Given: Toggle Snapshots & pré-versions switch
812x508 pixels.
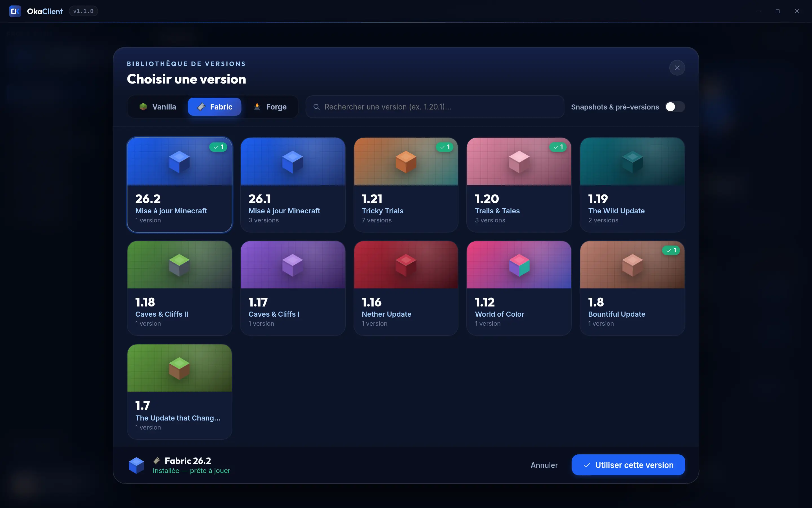Looking at the screenshot, I should tap(675, 107).
